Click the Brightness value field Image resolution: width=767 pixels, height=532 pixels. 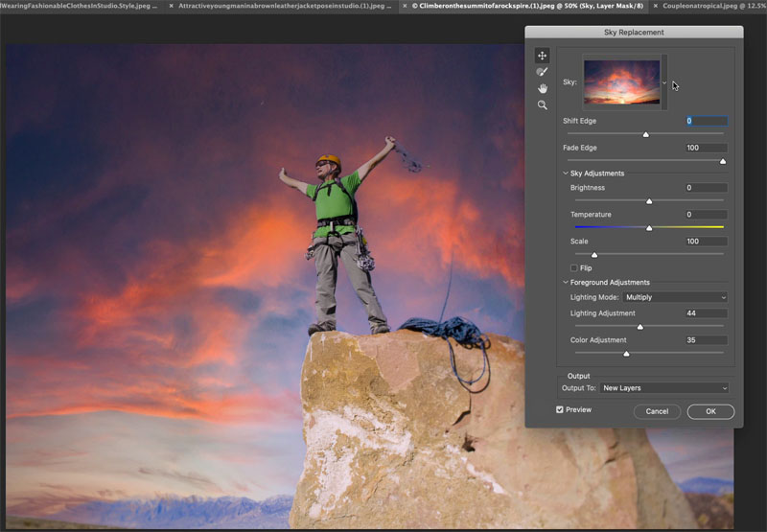[x=706, y=188]
